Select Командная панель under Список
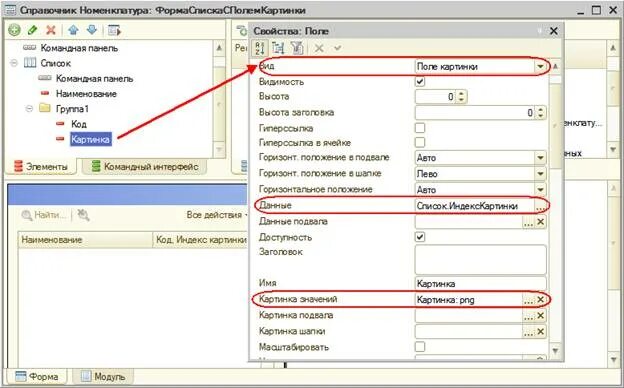This screenshot has width=624, height=388. pyautogui.click(x=94, y=79)
